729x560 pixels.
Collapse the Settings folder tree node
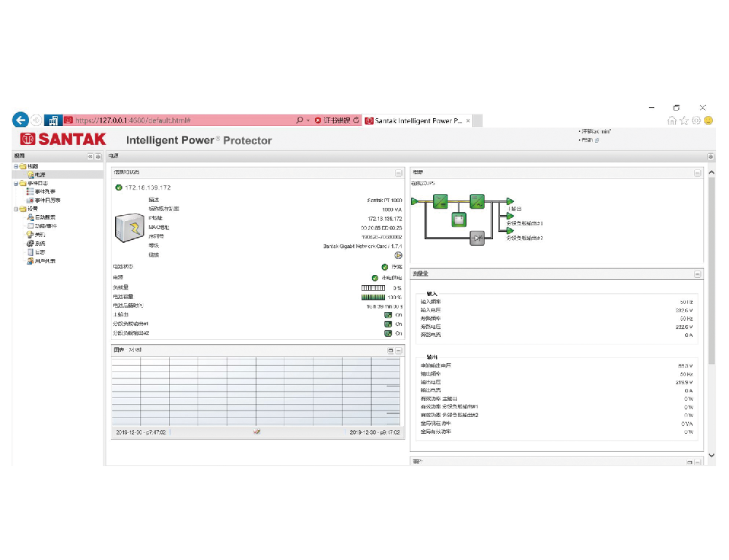pyautogui.click(x=16, y=209)
